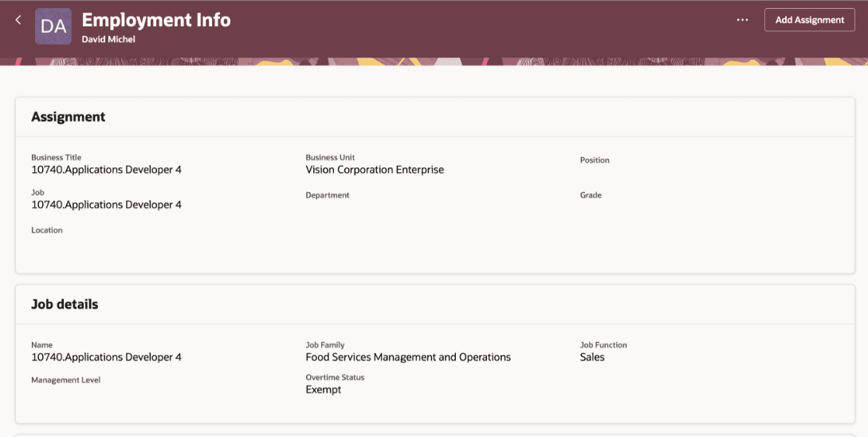Click the Employment Info page title
This screenshot has width=868, height=437.
pyautogui.click(x=156, y=20)
